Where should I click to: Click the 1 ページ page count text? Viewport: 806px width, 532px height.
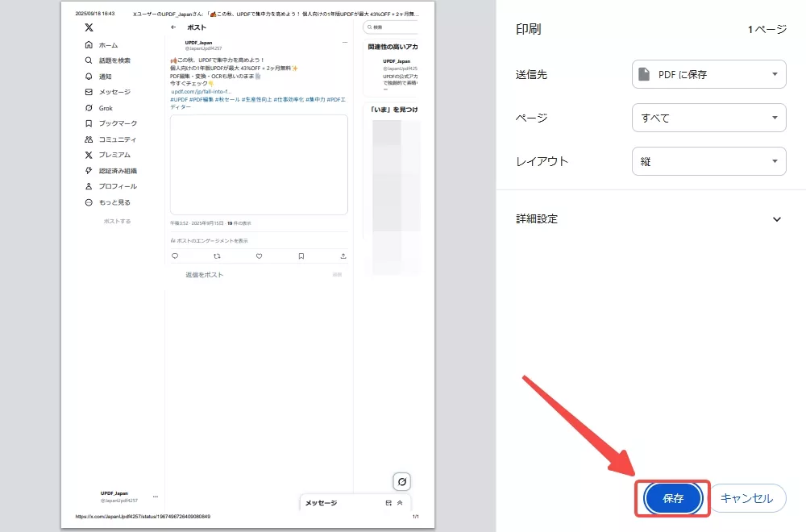(767, 29)
